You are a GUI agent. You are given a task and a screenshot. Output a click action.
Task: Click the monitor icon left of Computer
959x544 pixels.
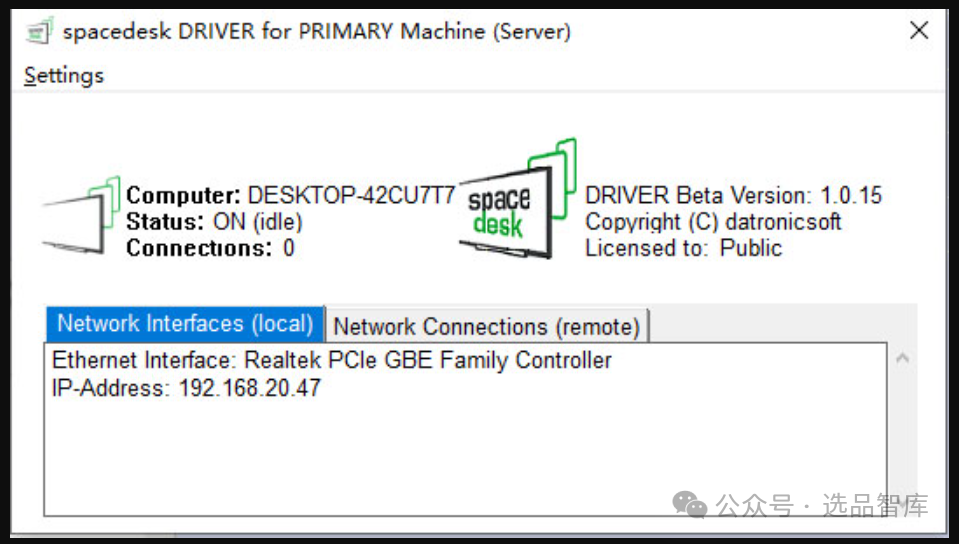coord(81,215)
